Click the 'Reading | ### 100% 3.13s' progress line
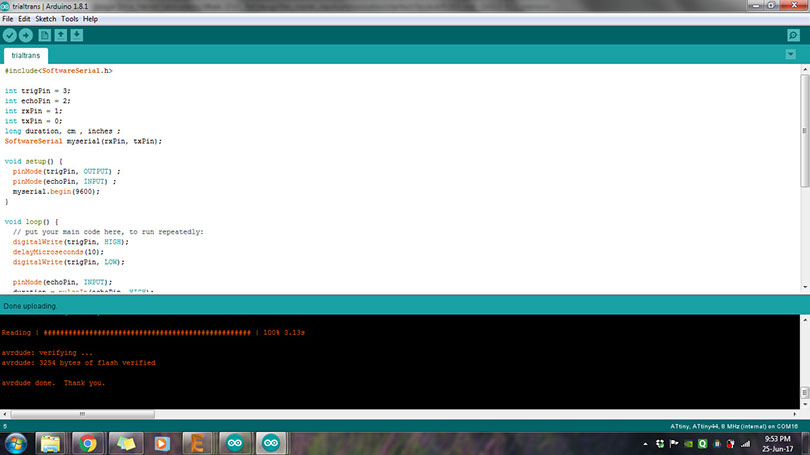810x455 pixels. (x=153, y=333)
